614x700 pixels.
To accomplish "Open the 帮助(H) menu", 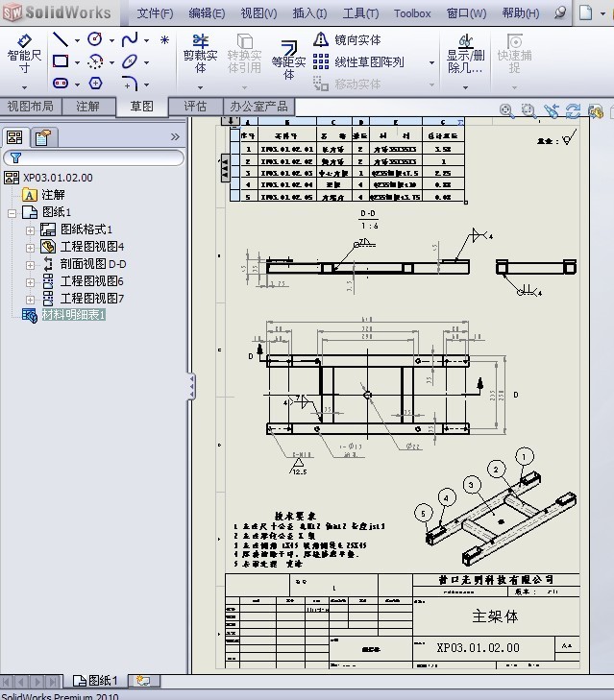I will (x=521, y=13).
